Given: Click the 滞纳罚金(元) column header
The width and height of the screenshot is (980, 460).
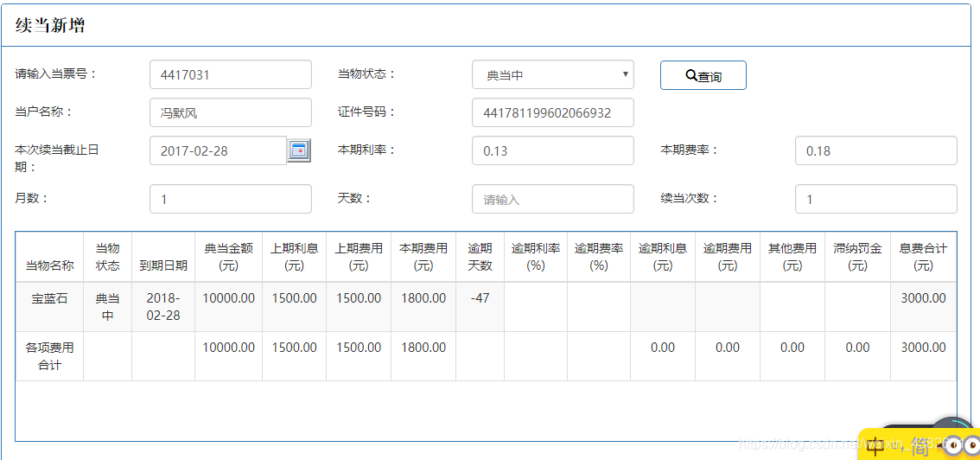Looking at the screenshot, I should point(857,257).
